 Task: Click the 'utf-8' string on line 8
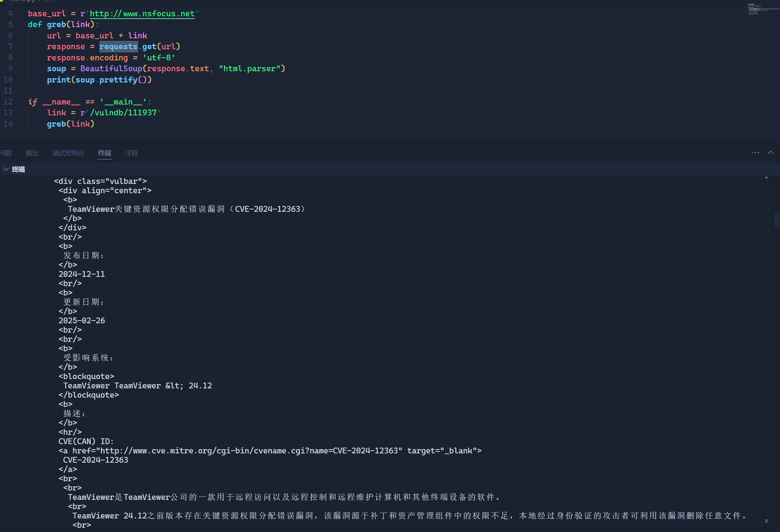tap(159, 58)
